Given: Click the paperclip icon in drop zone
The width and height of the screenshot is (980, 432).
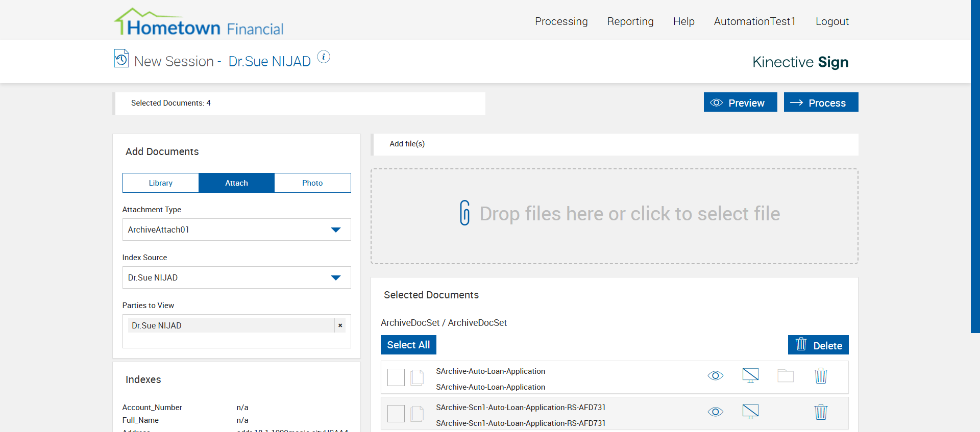Looking at the screenshot, I should point(464,213).
